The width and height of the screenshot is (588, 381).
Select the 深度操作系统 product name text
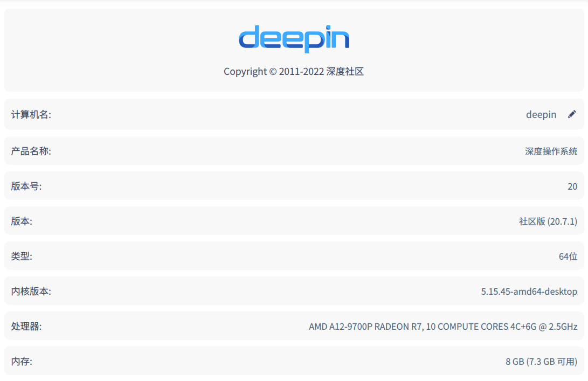pyautogui.click(x=552, y=151)
